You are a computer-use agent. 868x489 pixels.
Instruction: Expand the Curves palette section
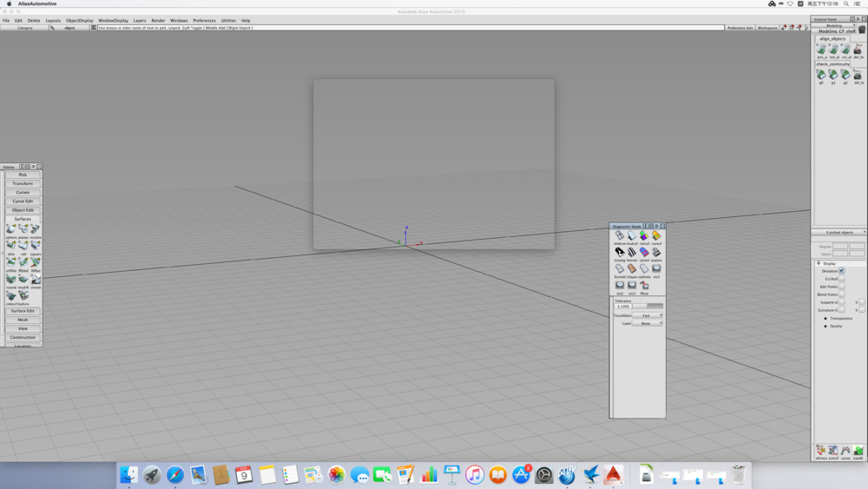23,192
